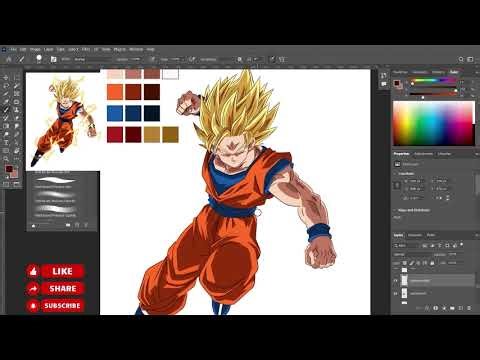
Task: Switch to the Adjustments tab
Action: click(x=423, y=154)
